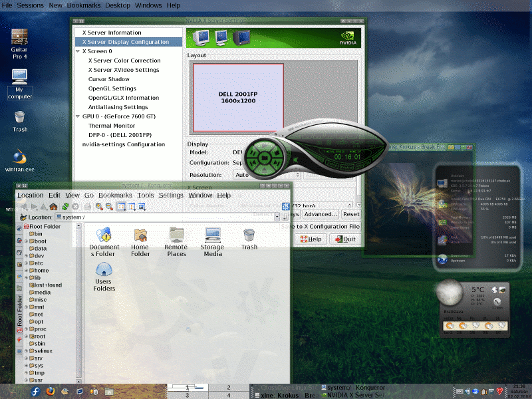The width and height of the screenshot is (532, 399).
Task: Open Guitar Pro 4 desktop icon
Action: (x=19, y=44)
